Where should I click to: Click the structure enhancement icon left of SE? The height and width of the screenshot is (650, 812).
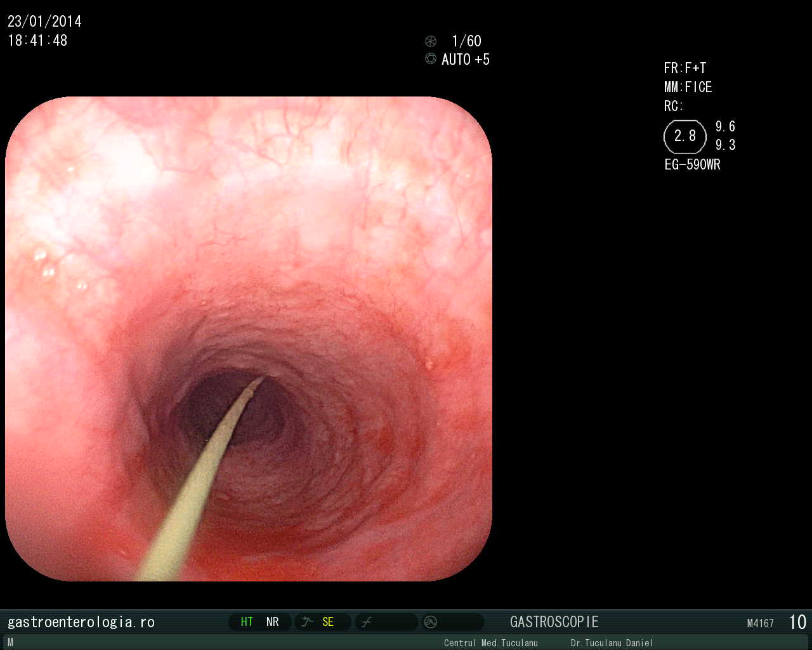coord(308,622)
